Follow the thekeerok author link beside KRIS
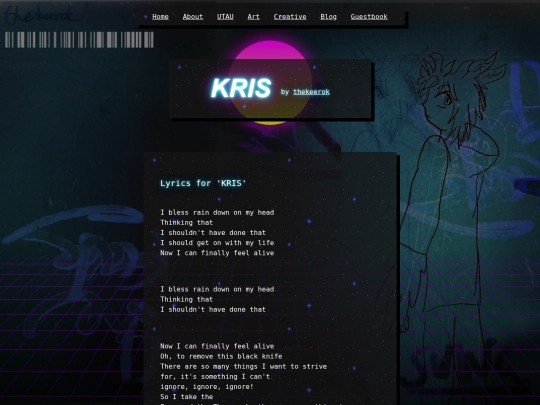This screenshot has width=540, height=405. [x=311, y=92]
